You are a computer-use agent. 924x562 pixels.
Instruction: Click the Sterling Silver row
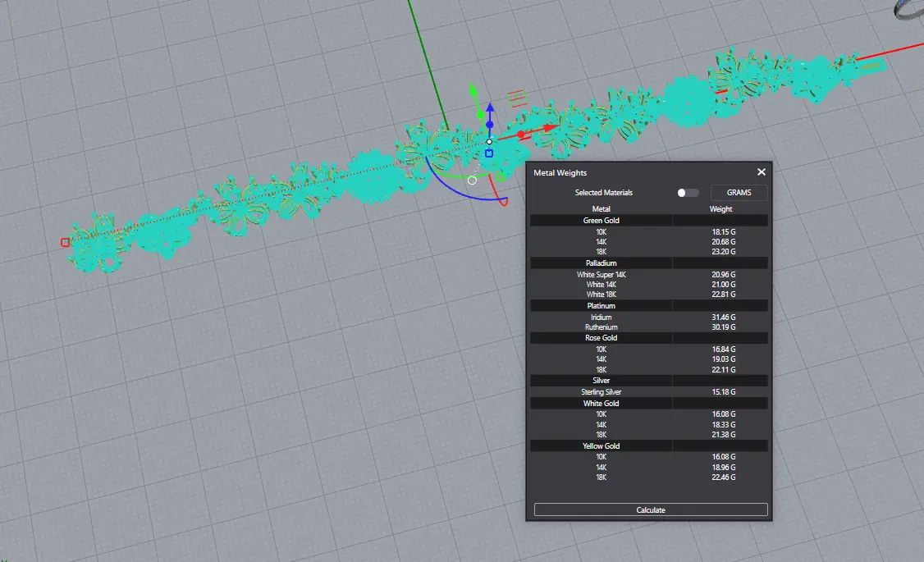[x=649, y=391]
